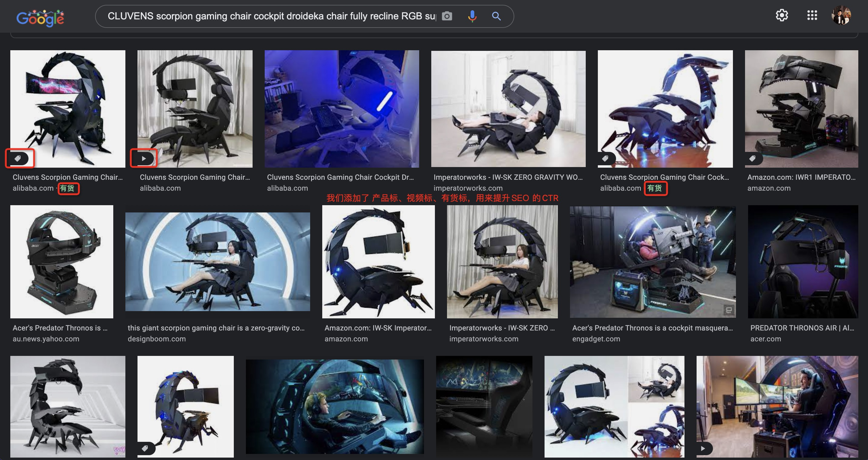
Task: Open reclined woman in scorpion chair thumbnail
Action: point(508,109)
